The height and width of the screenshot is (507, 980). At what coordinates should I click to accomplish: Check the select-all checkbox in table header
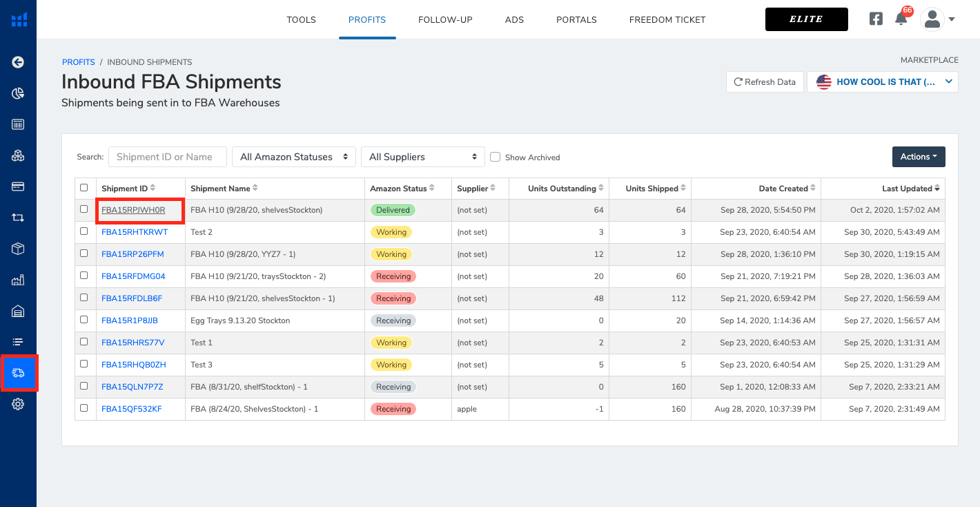point(84,188)
